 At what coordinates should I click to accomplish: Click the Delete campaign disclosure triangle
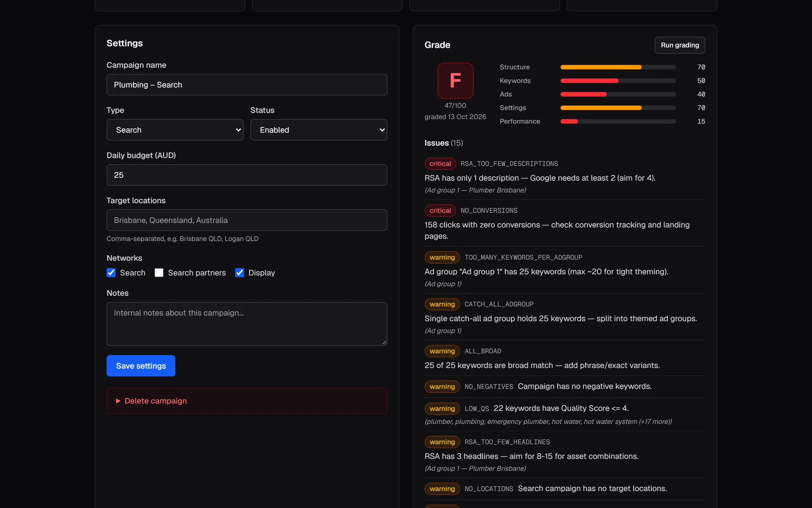point(118,401)
